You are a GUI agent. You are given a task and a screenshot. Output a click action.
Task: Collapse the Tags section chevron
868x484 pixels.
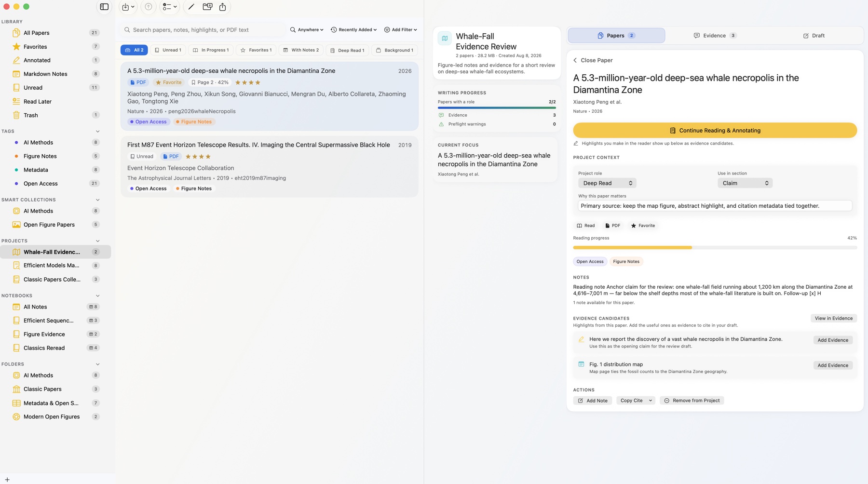98,132
